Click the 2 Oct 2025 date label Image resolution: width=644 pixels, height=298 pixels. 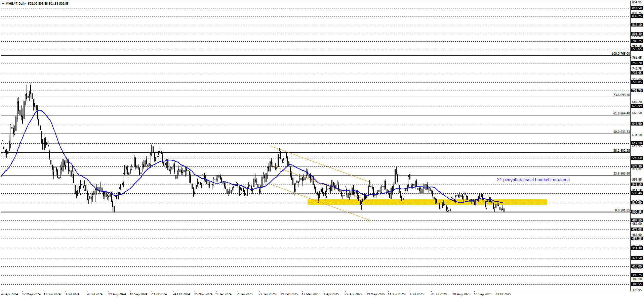coord(503,294)
